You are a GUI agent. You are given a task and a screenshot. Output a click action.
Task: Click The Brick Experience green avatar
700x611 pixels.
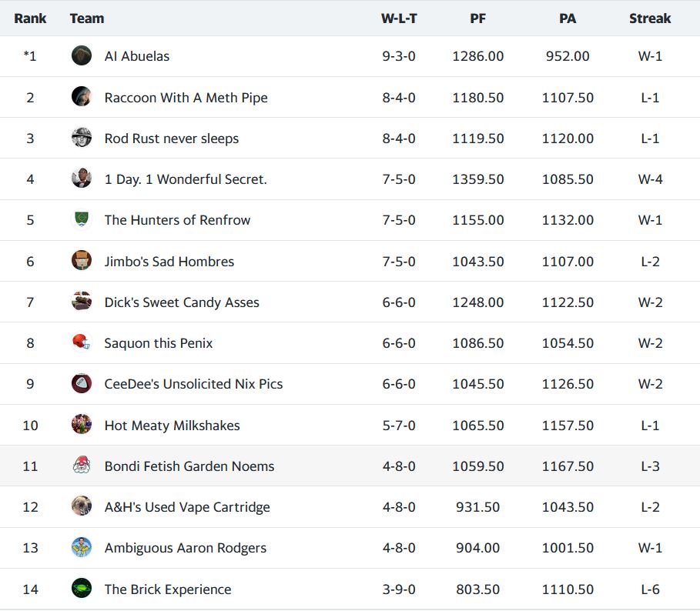[x=82, y=589]
